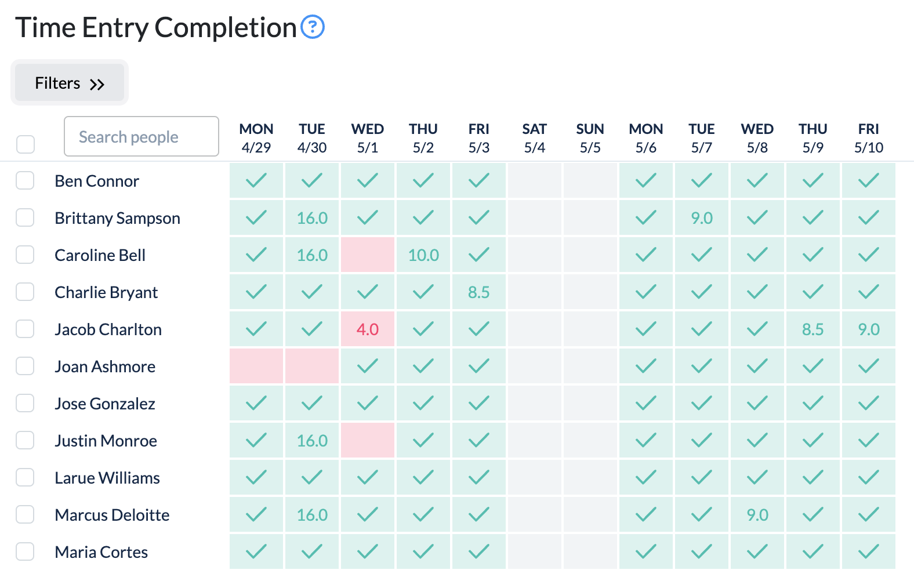Click Maria Cortes's checkmark for Friday 5/10
Screen dimensions: 914x588
tap(868, 551)
